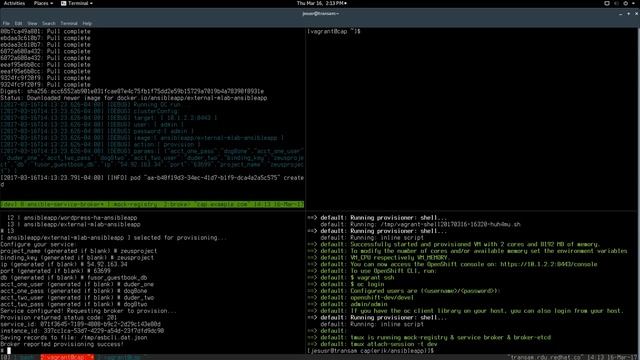The width and height of the screenshot is (640, 360).
Task: Click the project_name zeusproject line
Action: (x=79, y=251)
